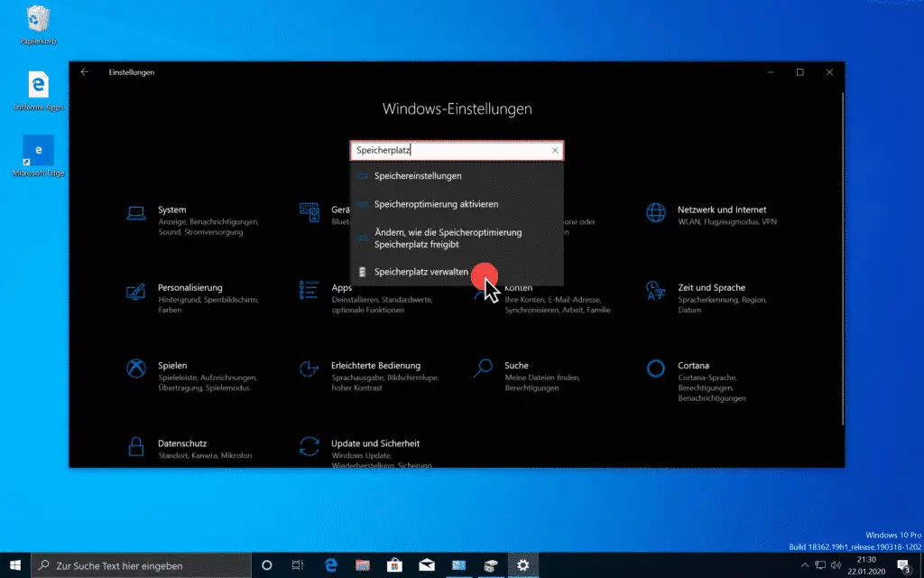Click the taskbar search text box
Image resolution: width=924 pixels, height=578 pixels.
pos(142,565)
